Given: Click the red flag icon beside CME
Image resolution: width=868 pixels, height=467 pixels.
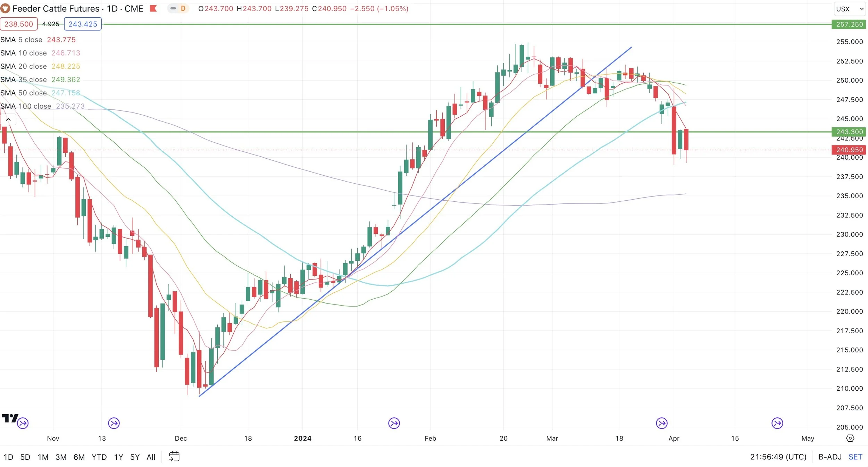Looking at the screenshot, I should click(x=153, y=8).
